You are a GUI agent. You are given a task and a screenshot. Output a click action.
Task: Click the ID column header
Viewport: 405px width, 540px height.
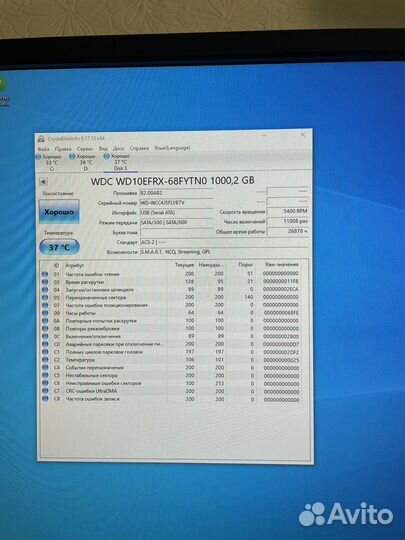pyautogui.click(x=56, y=265)
